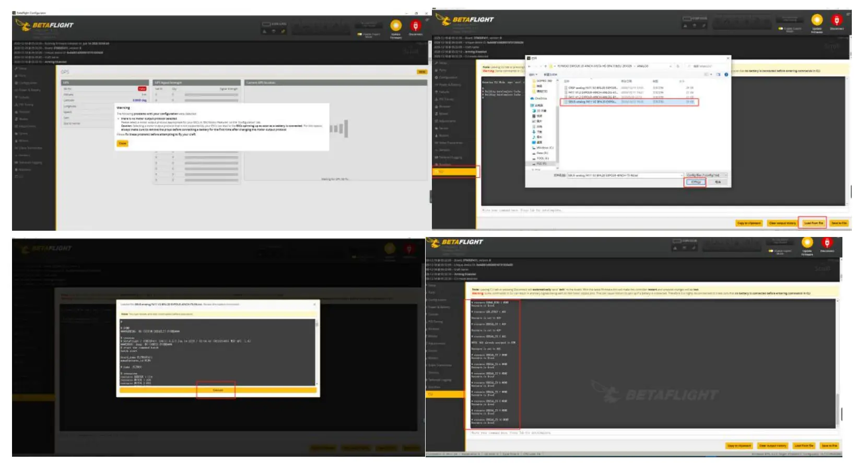Screen dimensions: 868x463
Task: Select Windows (C:) drive in file dialog
Action: (x=543, y=148)
